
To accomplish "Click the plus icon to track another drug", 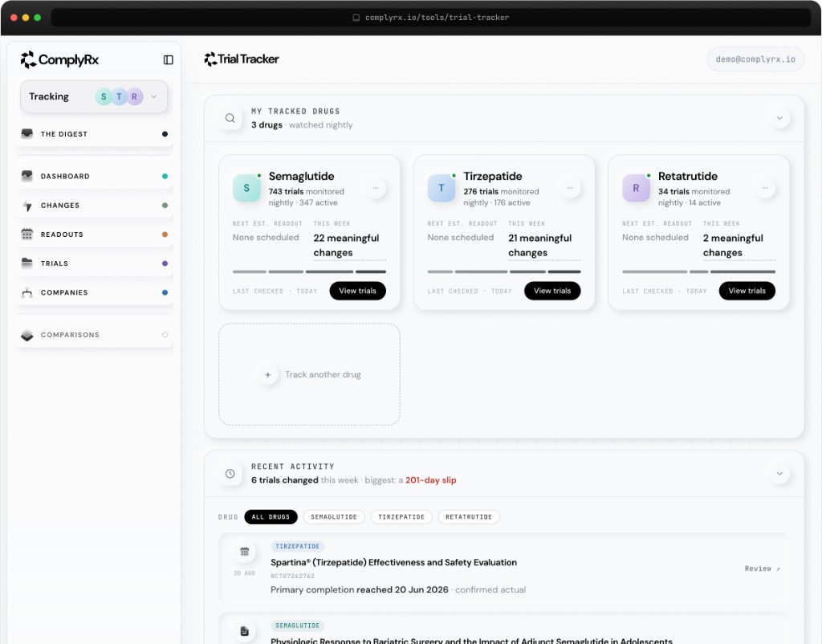I will (268, 374).
